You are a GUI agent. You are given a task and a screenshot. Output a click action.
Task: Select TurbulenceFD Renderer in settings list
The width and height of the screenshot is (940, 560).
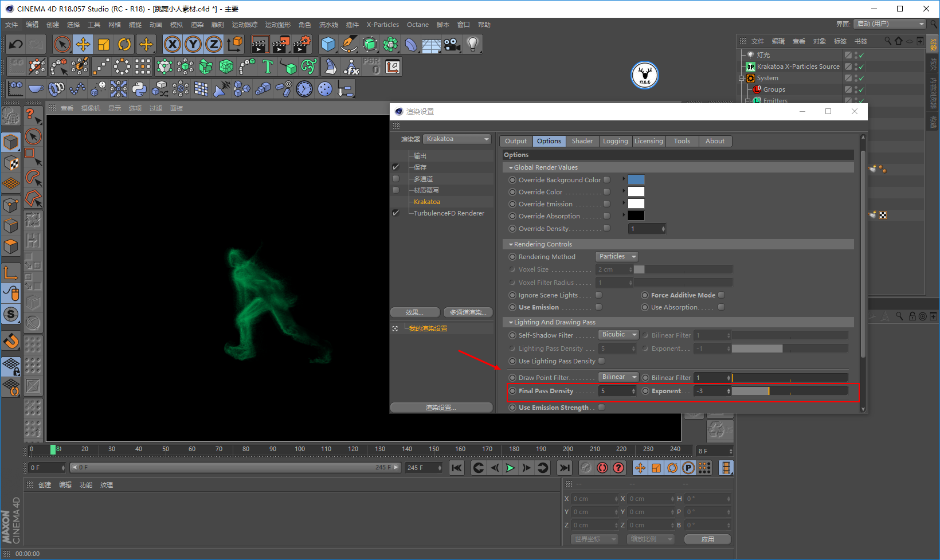click(449, 213)
